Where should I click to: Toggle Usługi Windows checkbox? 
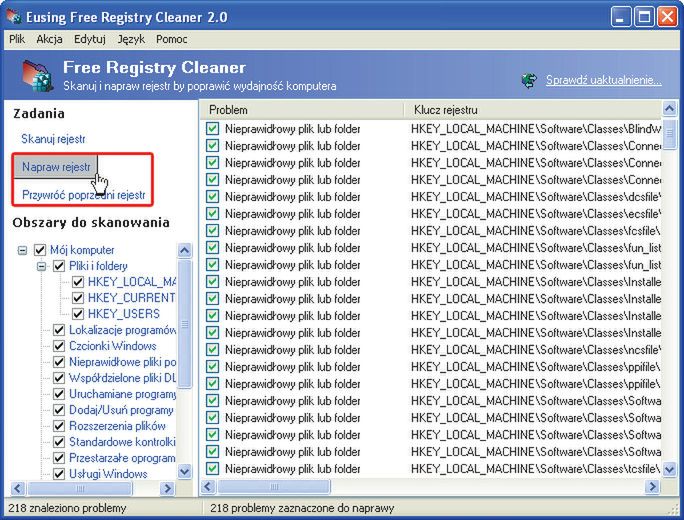tap(59, 474)
